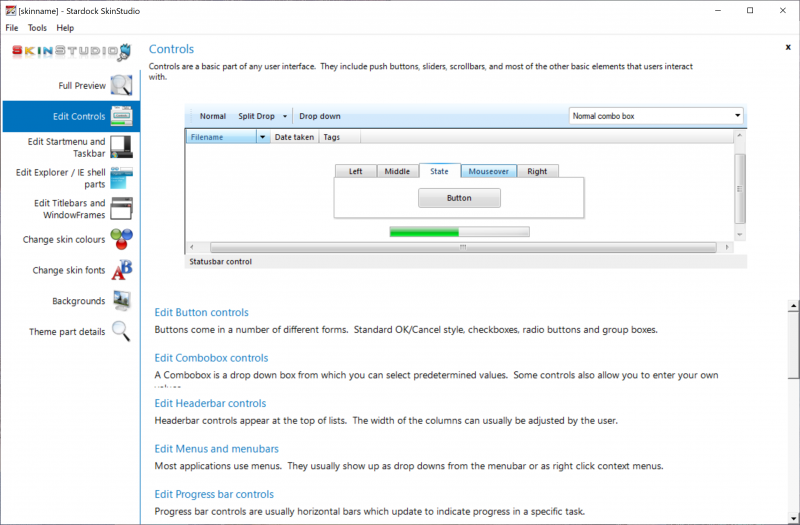Viewport: 800px width, 525px height.
Task: Click preview horizontal scrollbar right arrow
Action: tap(728, 247)
